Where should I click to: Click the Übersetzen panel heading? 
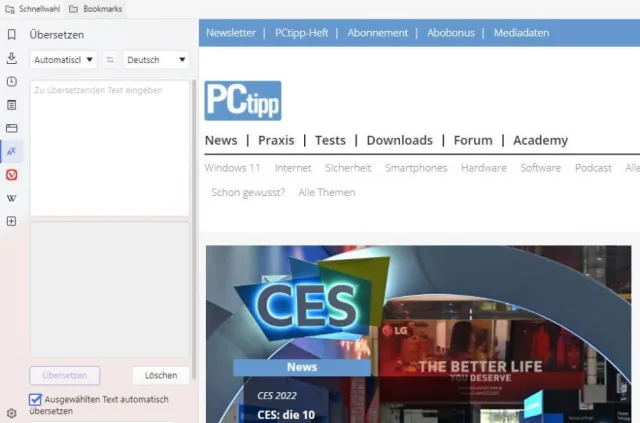coord(57,35)
